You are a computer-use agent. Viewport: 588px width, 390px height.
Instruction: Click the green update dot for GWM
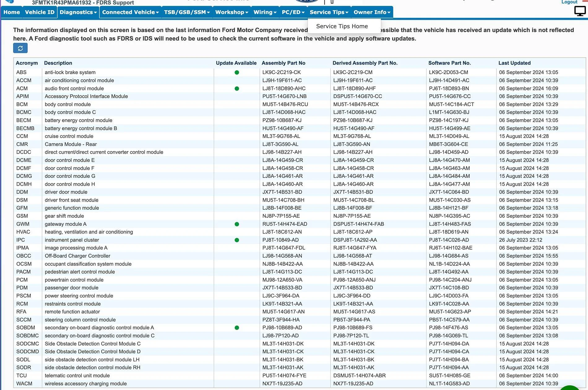point(237,224)
